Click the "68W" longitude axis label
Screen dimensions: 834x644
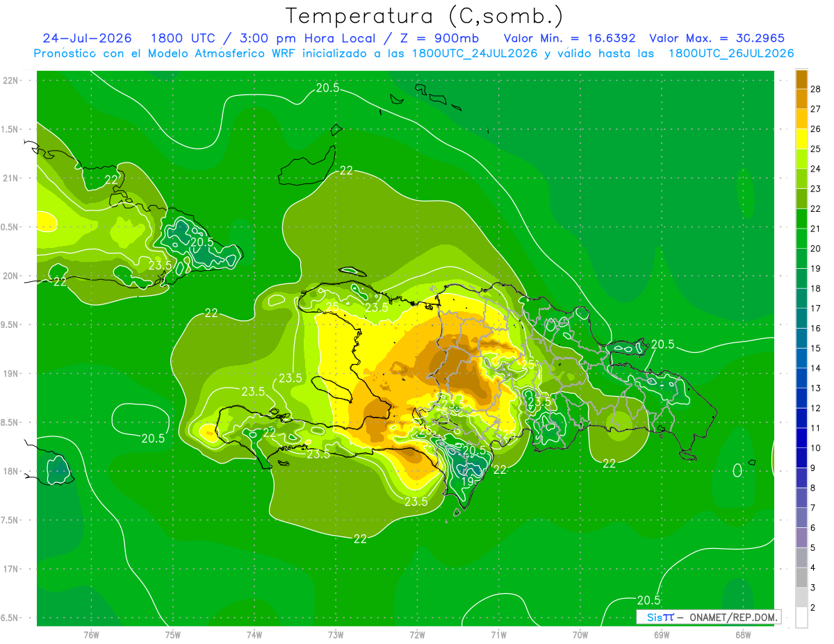tap(743, 634)
